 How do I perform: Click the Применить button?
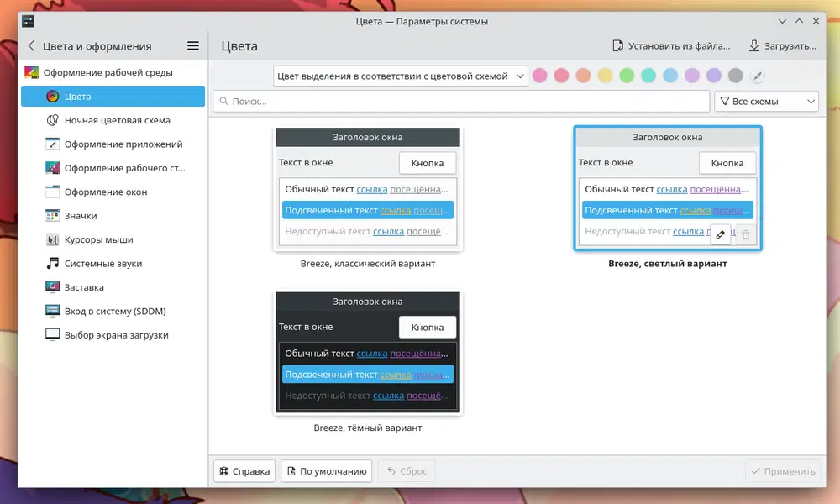click(783, 471)
